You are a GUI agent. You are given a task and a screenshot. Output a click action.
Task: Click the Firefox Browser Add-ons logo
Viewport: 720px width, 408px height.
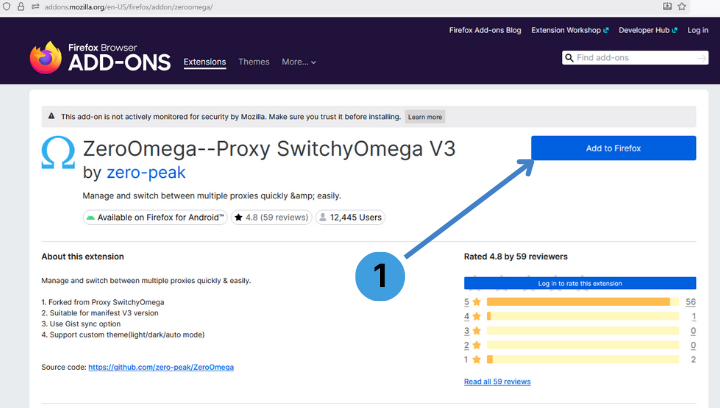100,57
